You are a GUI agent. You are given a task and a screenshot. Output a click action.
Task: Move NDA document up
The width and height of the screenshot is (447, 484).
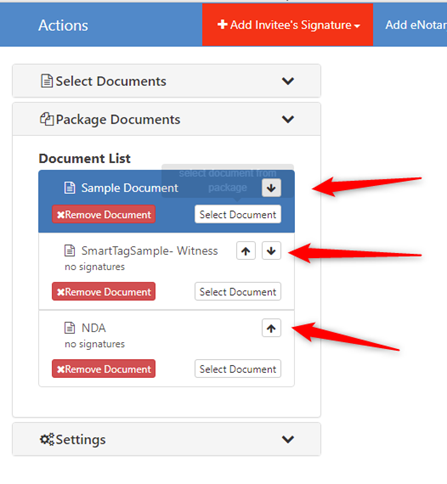click(271, 328)
